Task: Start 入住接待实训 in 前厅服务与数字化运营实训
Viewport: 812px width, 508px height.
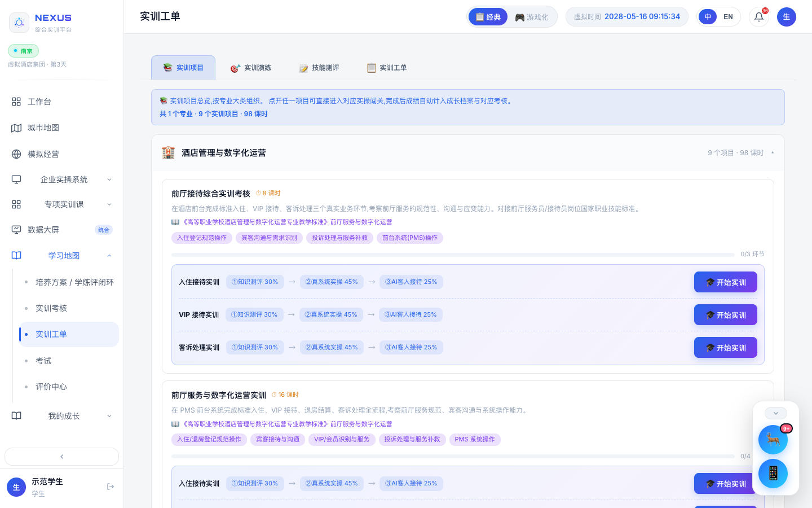Action: pos(725,484)
